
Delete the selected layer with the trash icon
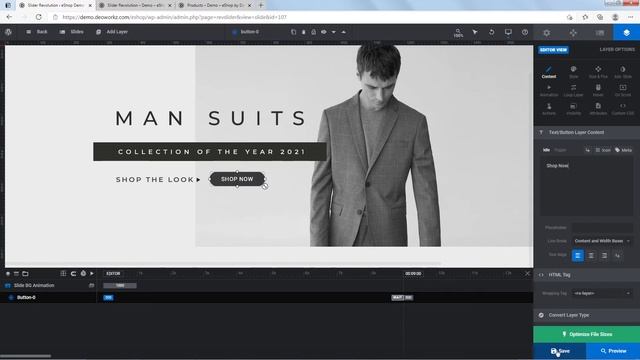pos(304,32)
